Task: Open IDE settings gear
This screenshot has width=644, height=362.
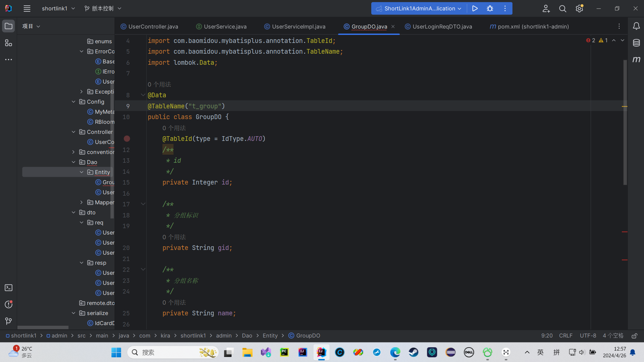Action: [579, 9]
